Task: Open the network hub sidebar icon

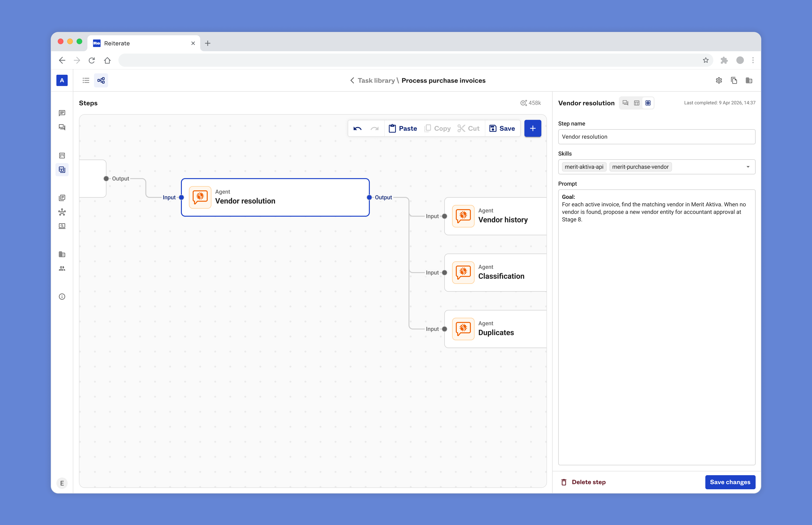Action: point(62,212)
